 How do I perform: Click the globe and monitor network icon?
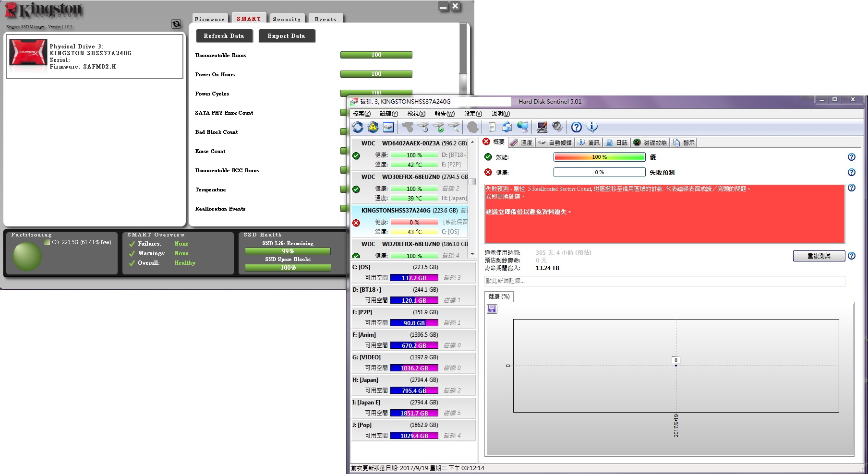523,127
